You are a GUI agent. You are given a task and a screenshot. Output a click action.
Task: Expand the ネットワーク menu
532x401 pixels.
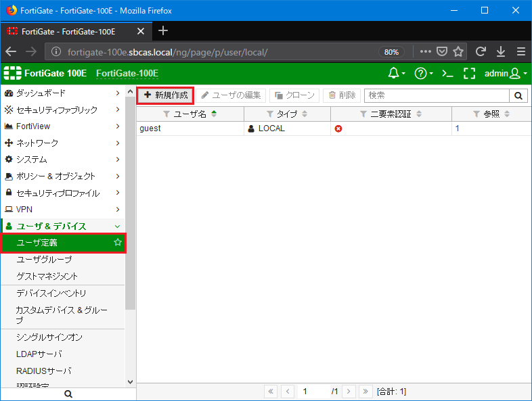point(62,143)
